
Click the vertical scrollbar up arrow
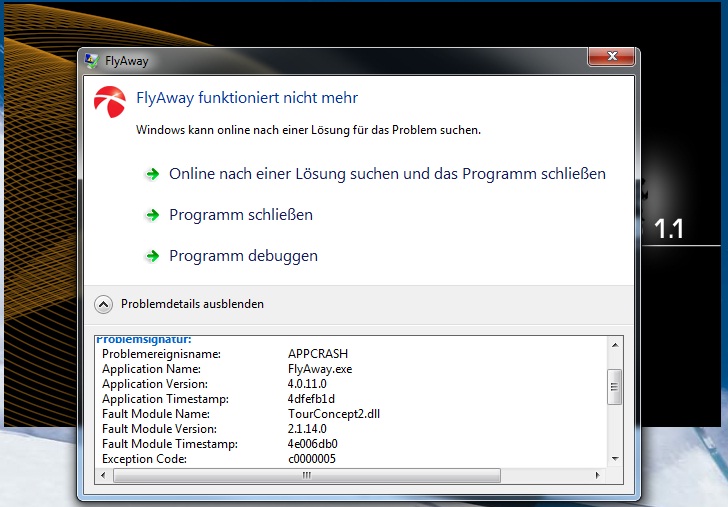pos(615,344)
